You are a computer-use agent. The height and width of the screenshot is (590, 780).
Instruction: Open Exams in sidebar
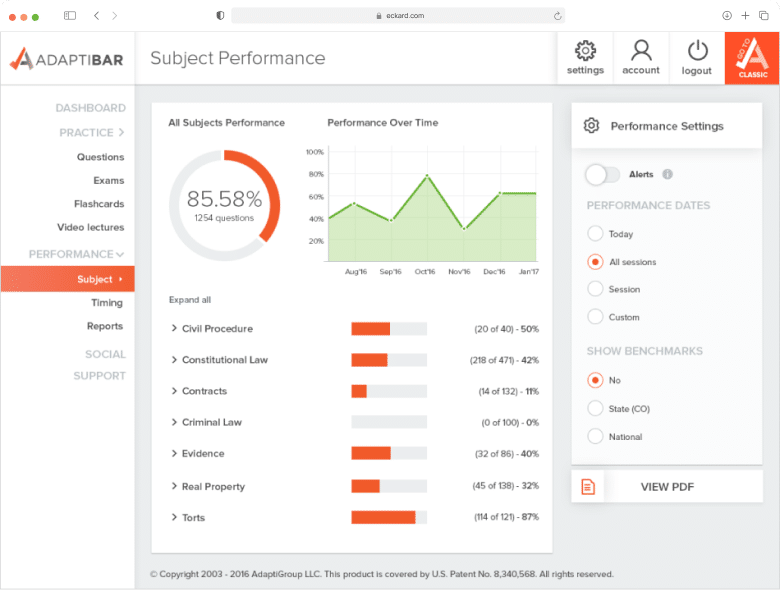108,180
